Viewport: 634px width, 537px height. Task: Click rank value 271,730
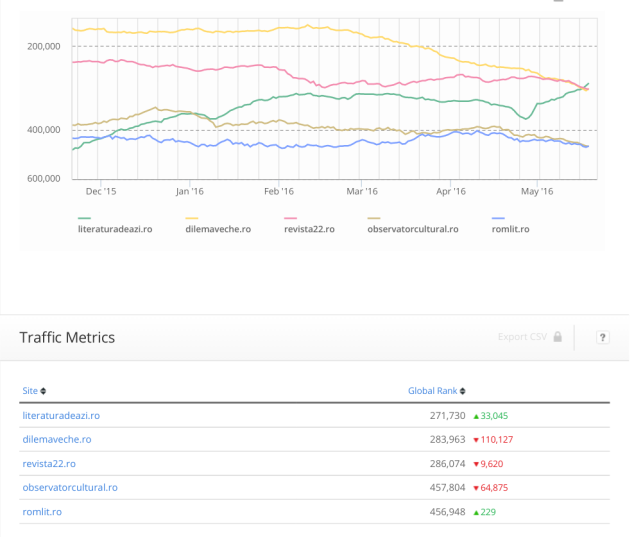click(x=447, y=416)
